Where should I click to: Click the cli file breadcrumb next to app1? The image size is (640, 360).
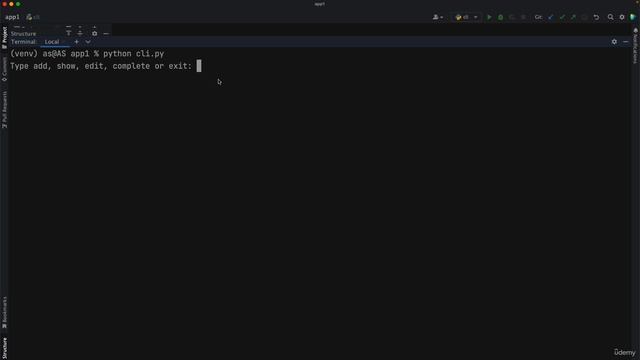click(33, 17)
